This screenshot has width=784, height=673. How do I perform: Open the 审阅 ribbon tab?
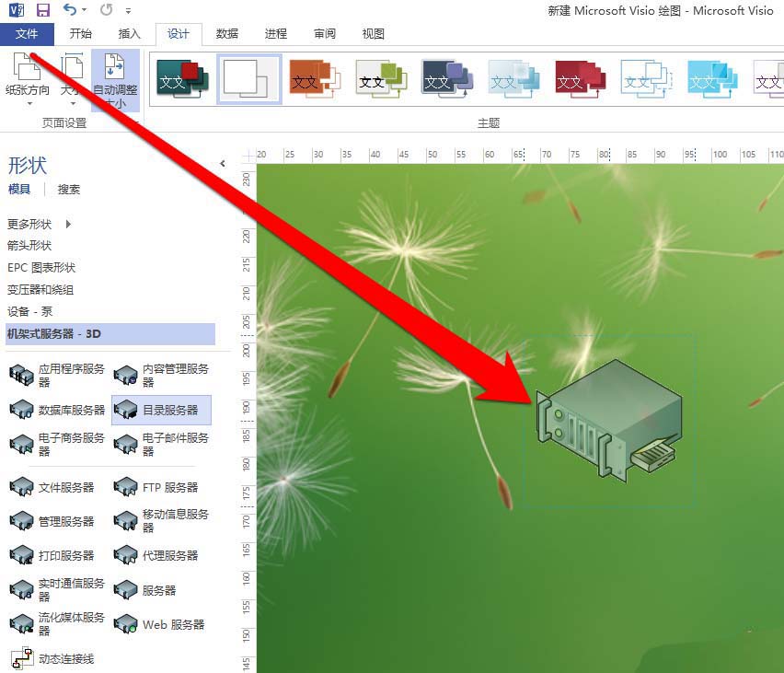[325, 33]
